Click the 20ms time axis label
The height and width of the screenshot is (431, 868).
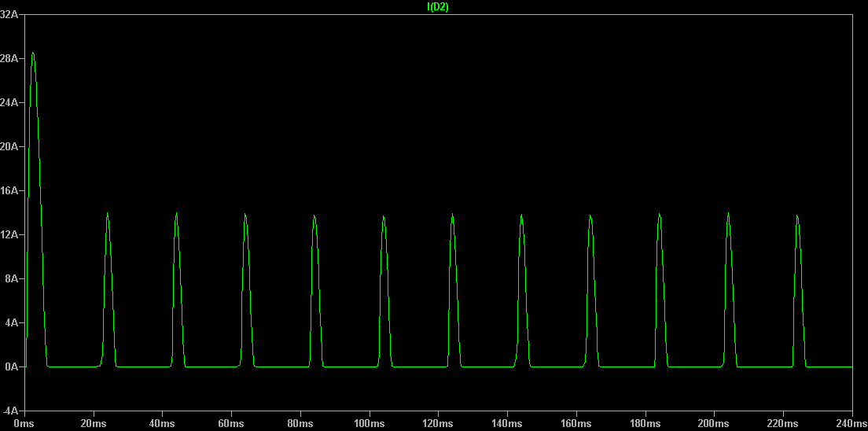(94, 424)
